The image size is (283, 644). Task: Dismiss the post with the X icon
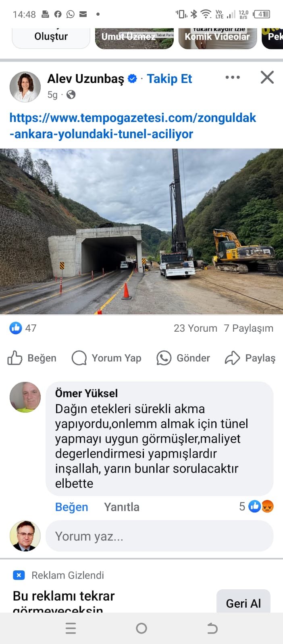[267, 77]
